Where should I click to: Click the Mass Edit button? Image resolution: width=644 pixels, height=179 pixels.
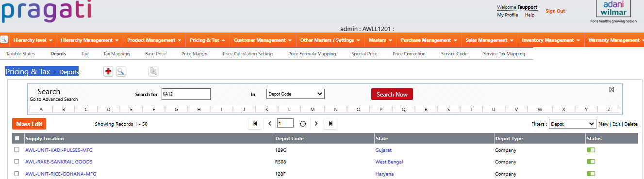tap(29, 124)
